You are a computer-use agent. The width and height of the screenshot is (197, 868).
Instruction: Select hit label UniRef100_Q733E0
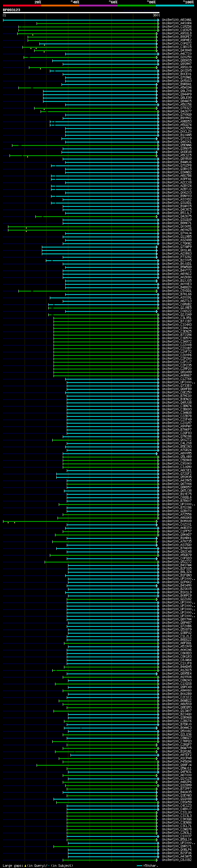(176, 386)
